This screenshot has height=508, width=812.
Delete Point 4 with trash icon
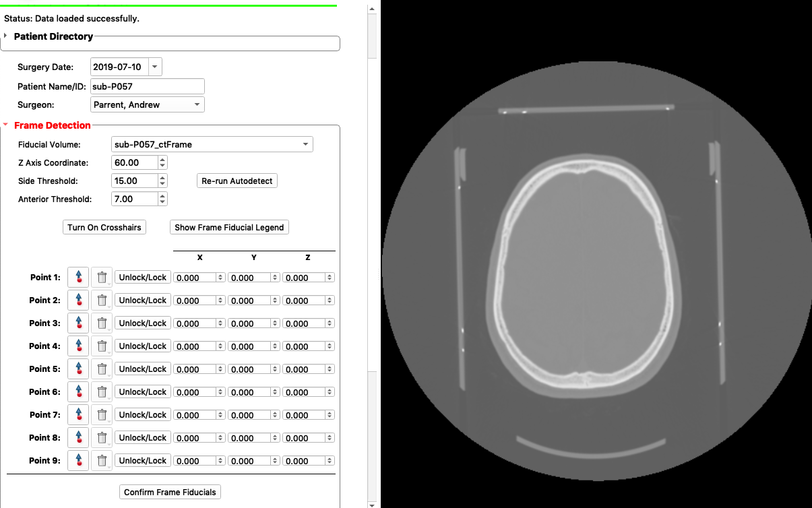[x=102, y=346]
